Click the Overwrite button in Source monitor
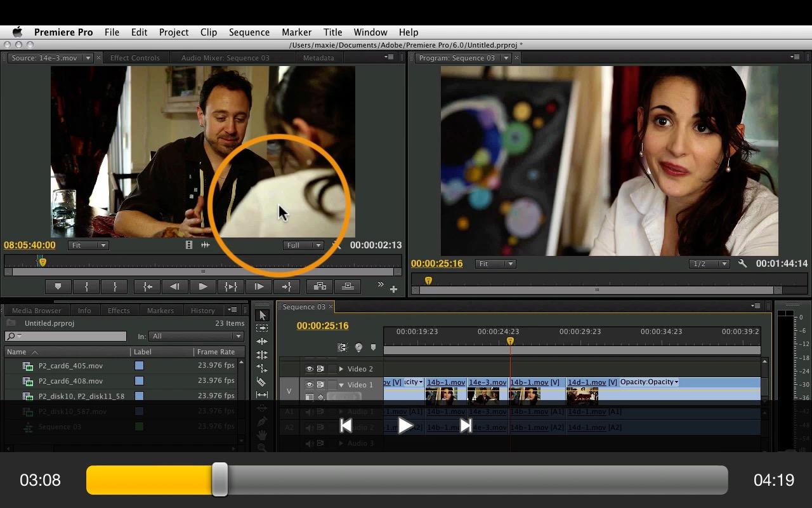 348,287
